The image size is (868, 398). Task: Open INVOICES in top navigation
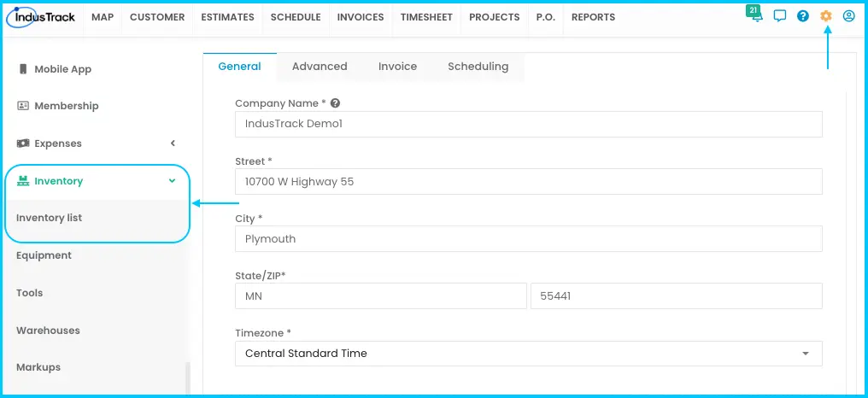click(361, 17)
